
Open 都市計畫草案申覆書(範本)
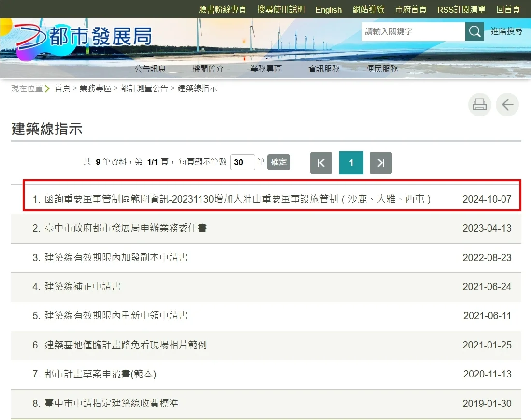click(x=100, y=374)
